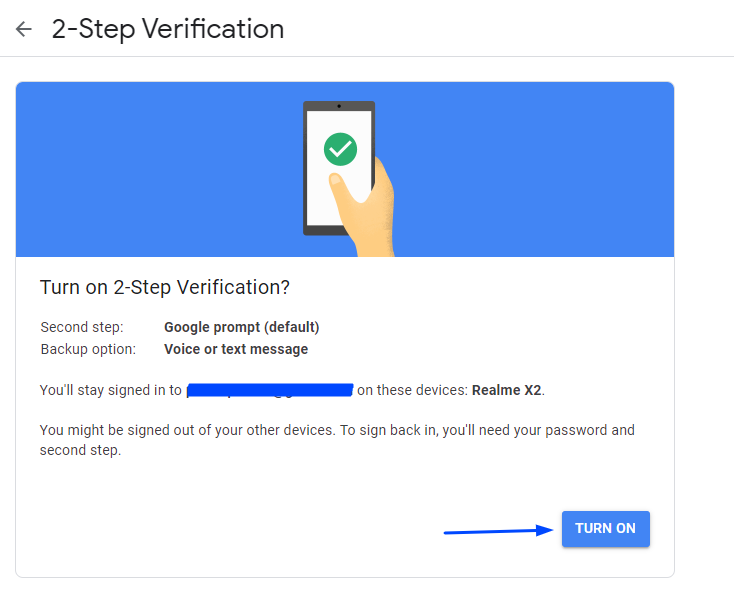Click the 'You'll stay signed in to' text
734x596 pixels.
pyautogui.click(x=110, y=390)
